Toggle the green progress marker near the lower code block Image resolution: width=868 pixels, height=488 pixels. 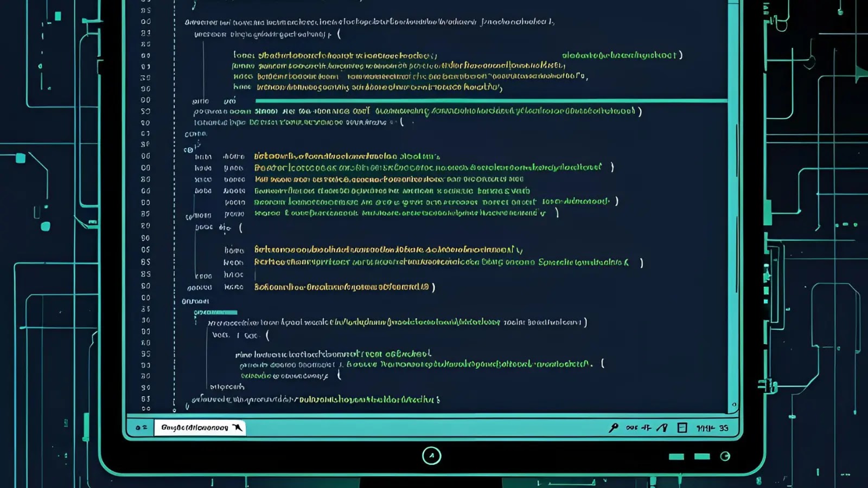pos(217,312)
